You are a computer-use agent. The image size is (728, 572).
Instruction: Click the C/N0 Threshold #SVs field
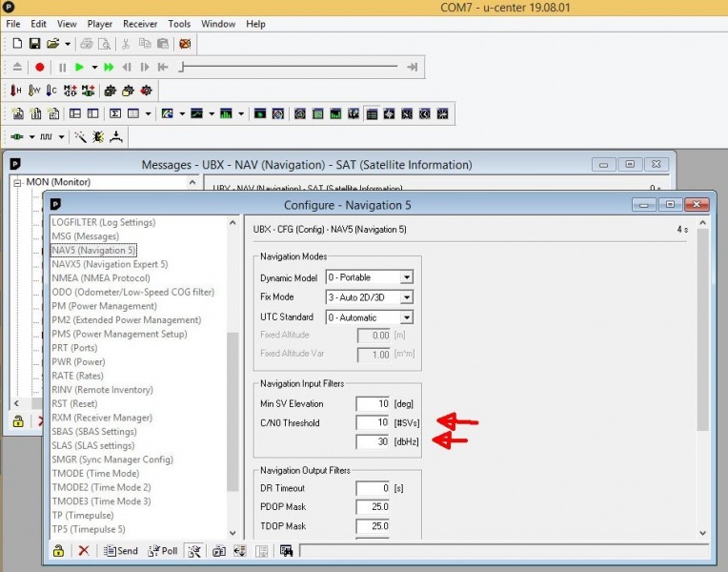(373, 423)
